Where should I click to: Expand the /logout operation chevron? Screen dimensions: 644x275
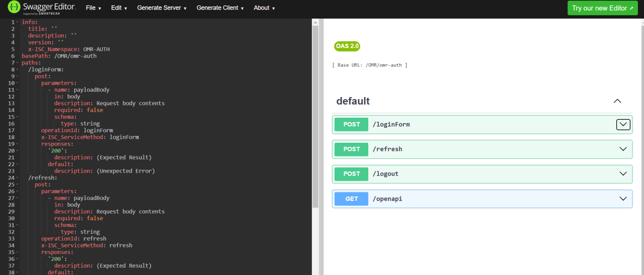point(623,174)
